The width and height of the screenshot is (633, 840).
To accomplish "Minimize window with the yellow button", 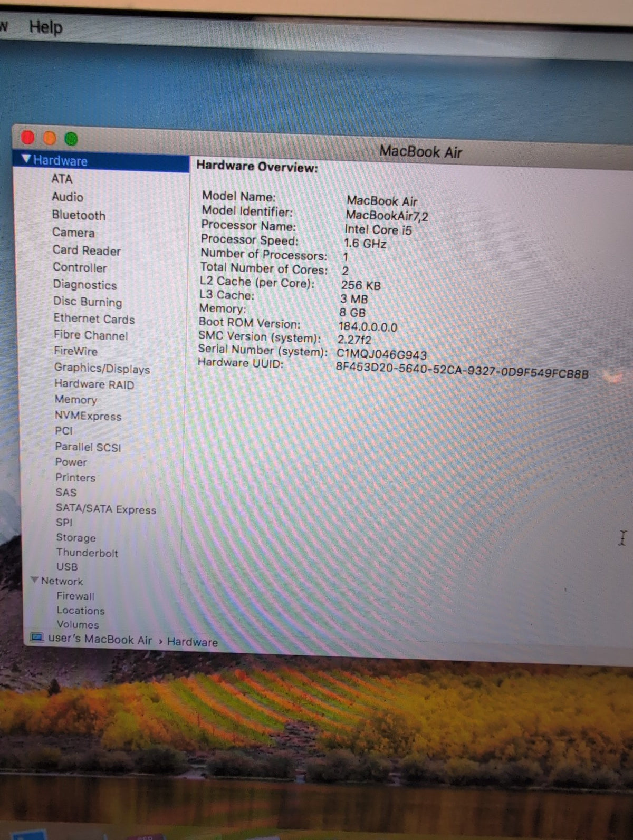I will (x=49, y=138).
